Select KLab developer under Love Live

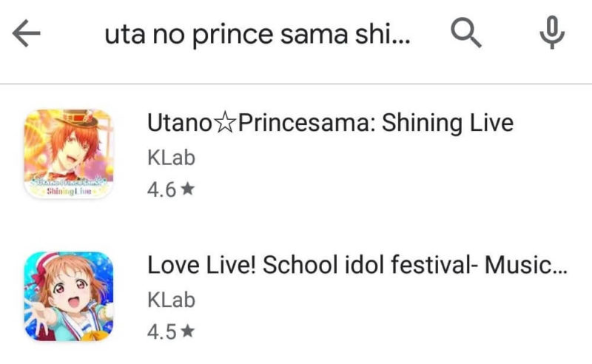click(171, 300)
